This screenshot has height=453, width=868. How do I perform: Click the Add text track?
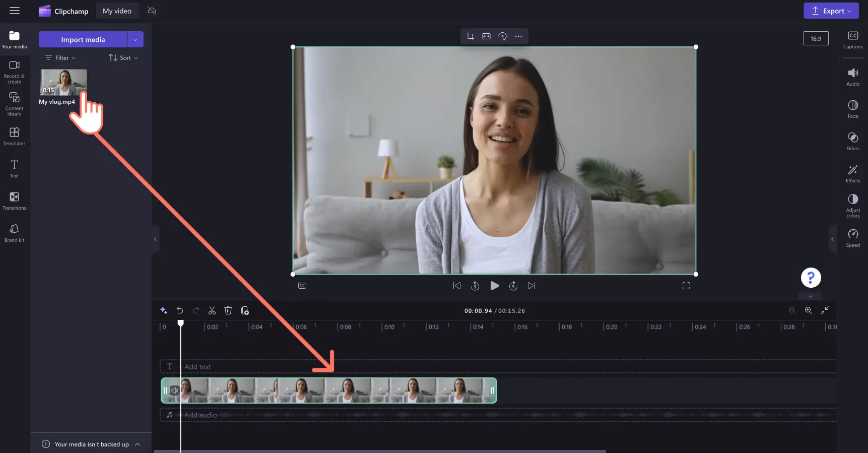coord(498,366)
